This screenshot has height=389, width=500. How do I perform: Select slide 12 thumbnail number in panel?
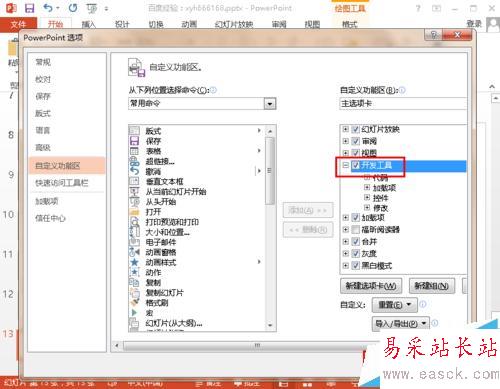pos(8,294)
